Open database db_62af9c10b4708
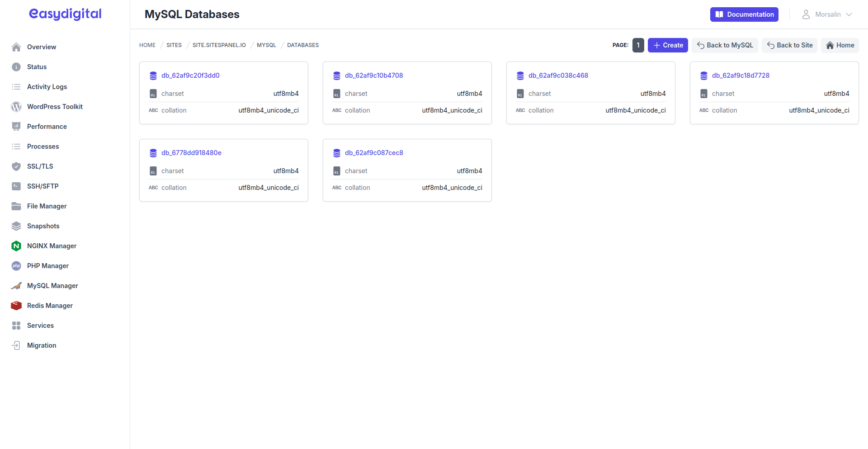868x449 pixels. tap(374, 76)
